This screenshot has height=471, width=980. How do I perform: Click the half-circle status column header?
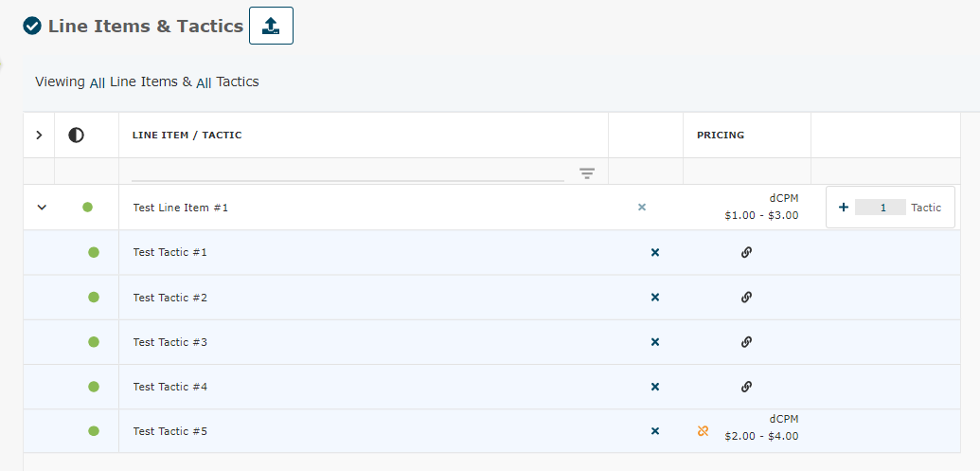(x=77, y=135)
